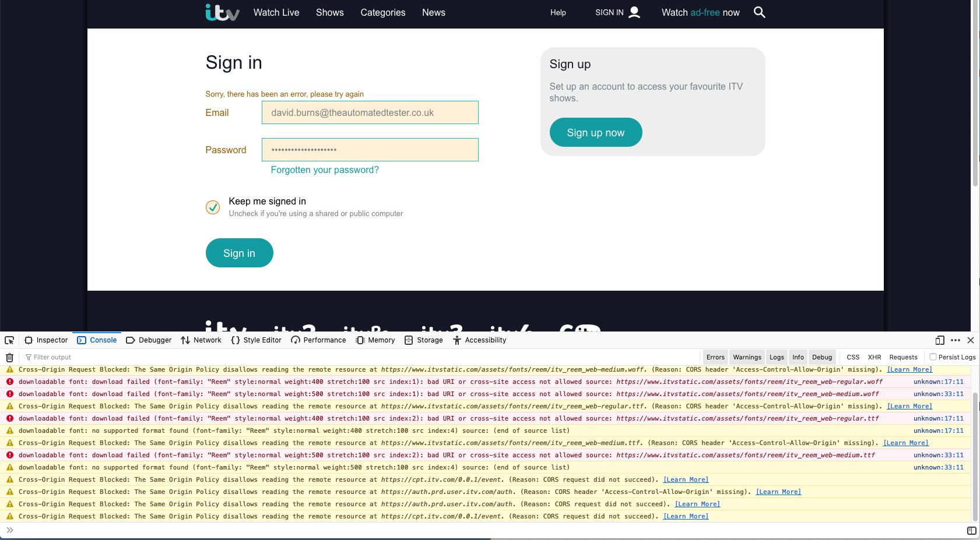Open the ITV search icon

760,12
